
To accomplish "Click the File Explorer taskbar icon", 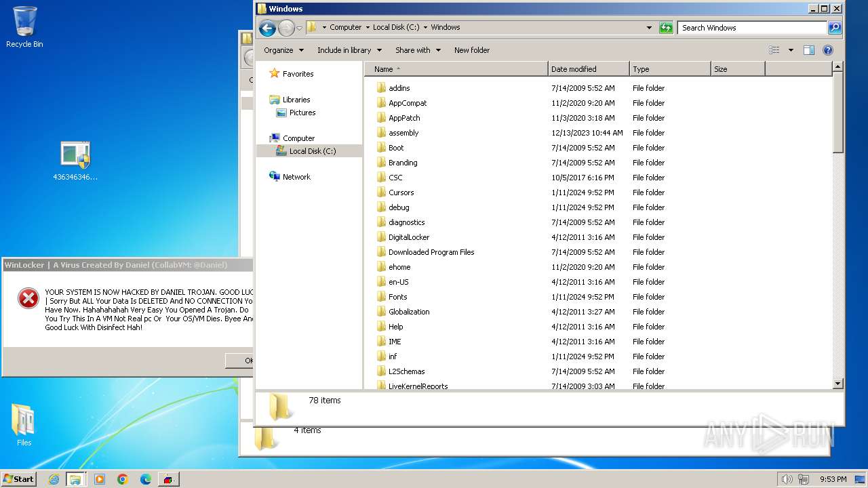I will [75, 479].
